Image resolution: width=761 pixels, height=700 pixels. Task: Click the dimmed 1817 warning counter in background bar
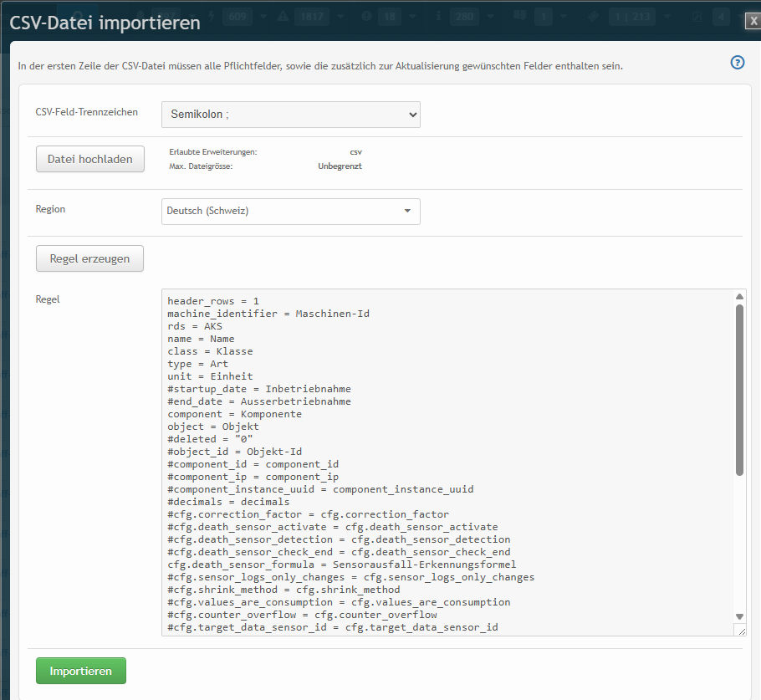tap(312, 17)
